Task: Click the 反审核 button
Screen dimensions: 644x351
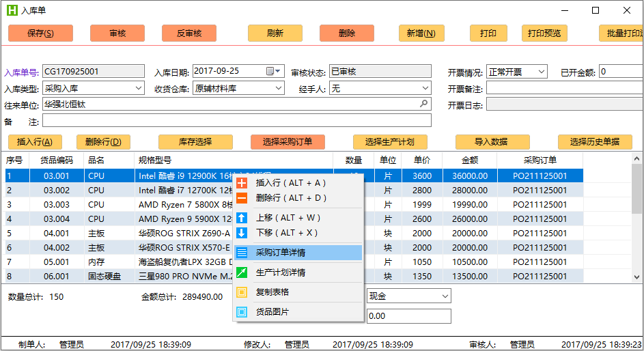Action: (x=189, y=33)
